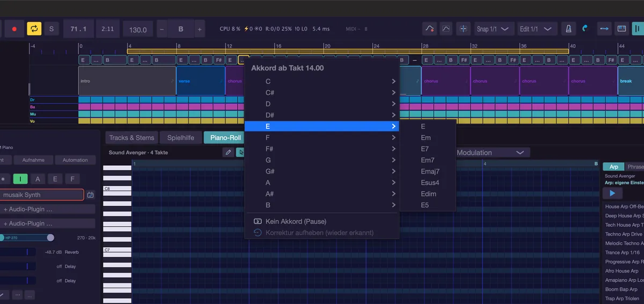This screenshot has height=304, width=644.
Task: Switch to the Tracks & Stems tab
Action: [131, 137]
